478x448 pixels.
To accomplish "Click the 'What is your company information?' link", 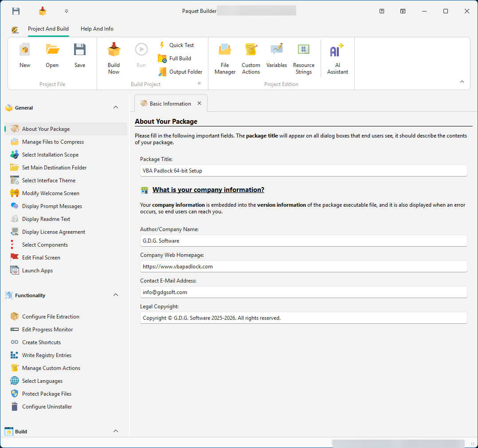I will click(x=208, y=189).
